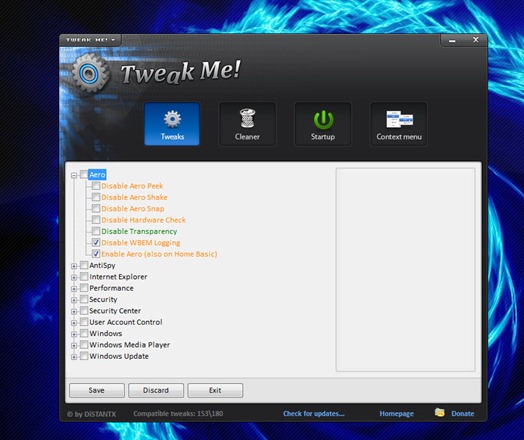Select the Disable Aero Peek label
Screen dimensions: 524x440
click(x=132, y=186)
